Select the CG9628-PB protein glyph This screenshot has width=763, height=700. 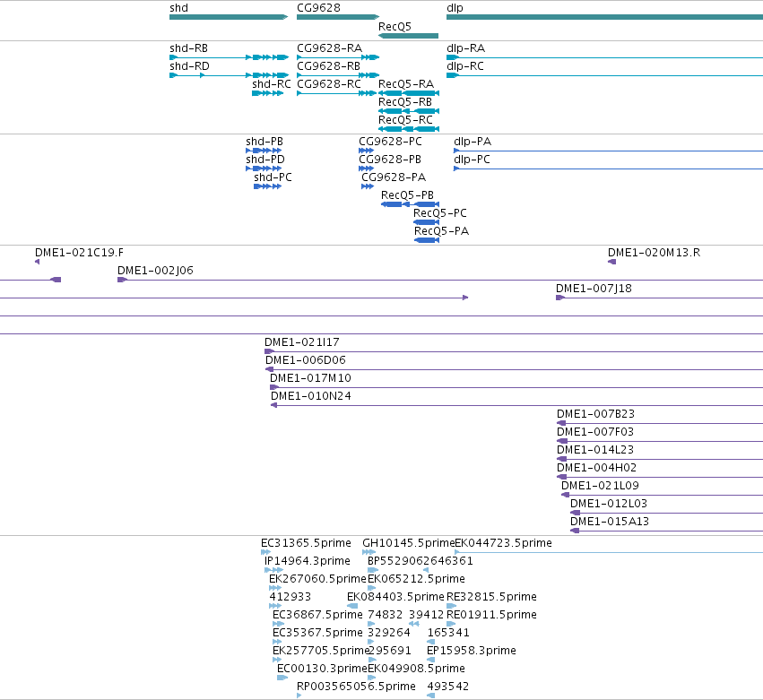click(367, 169)
